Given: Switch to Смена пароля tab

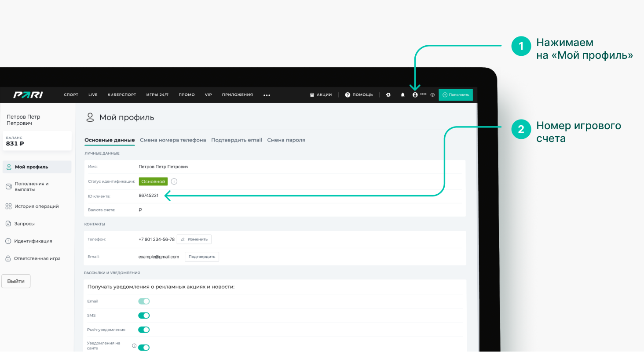Looking at the screenshot, I should coord(286,140).
